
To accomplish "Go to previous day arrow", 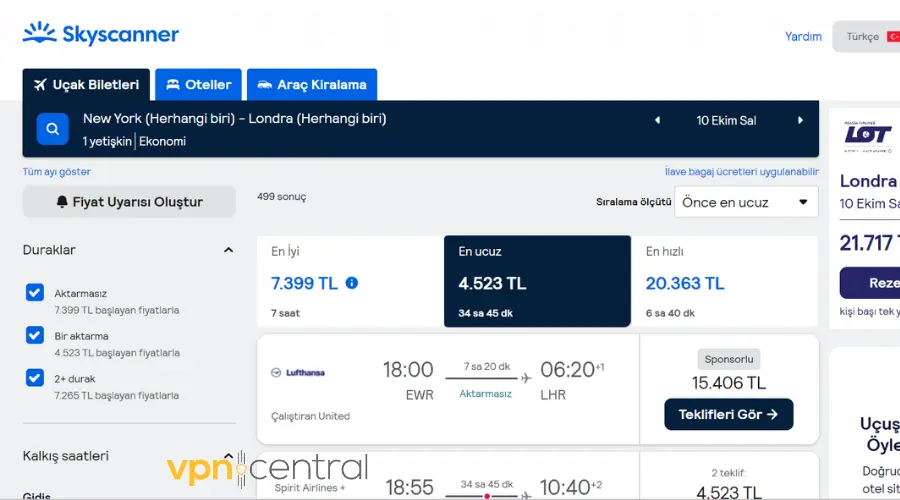I will [658, 121].
